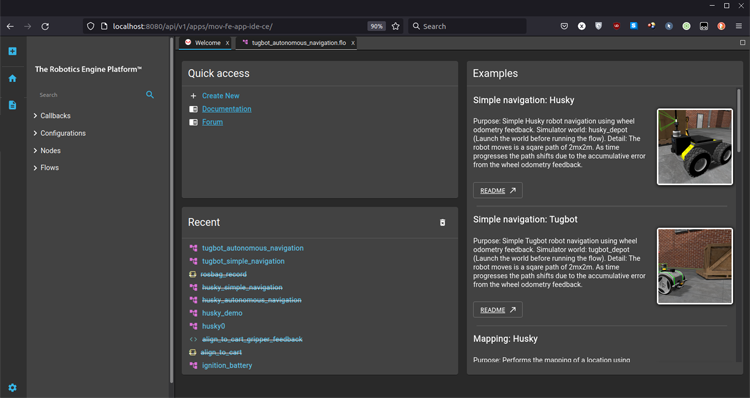
Task: Open README for Simple navigation: Tugbot
Action: click(497, 310)
